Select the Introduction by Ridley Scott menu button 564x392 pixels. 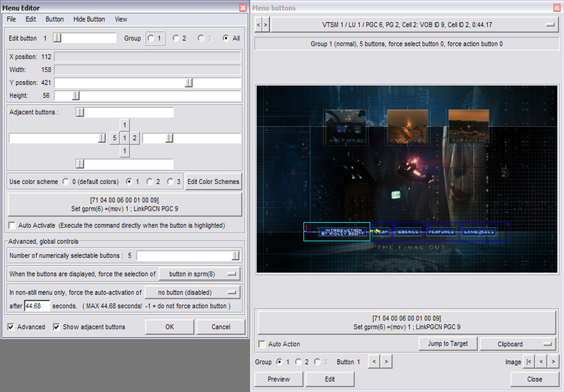(x=337, y=231)
